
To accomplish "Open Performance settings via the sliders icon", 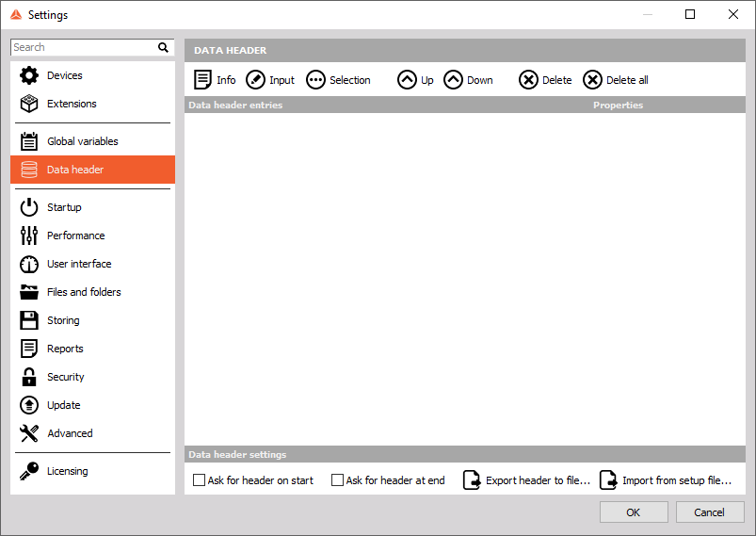I will 29,236.
